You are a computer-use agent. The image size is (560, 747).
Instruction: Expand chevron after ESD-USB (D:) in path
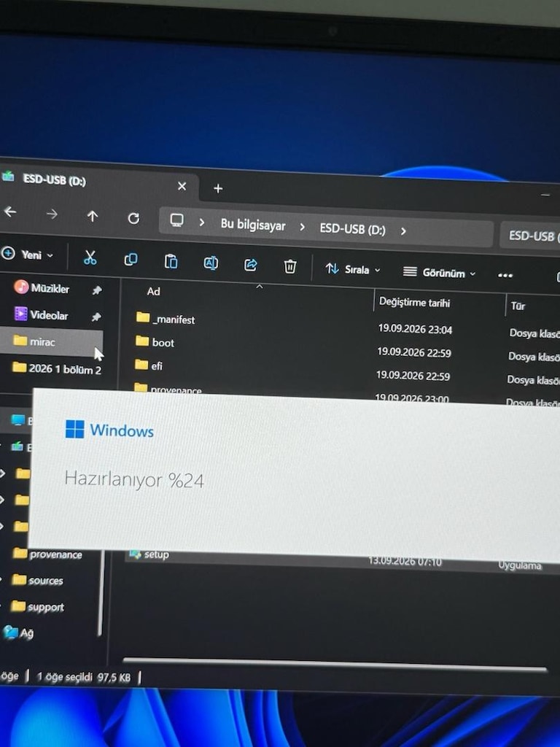pyautogui.click(x=403, y=231)
